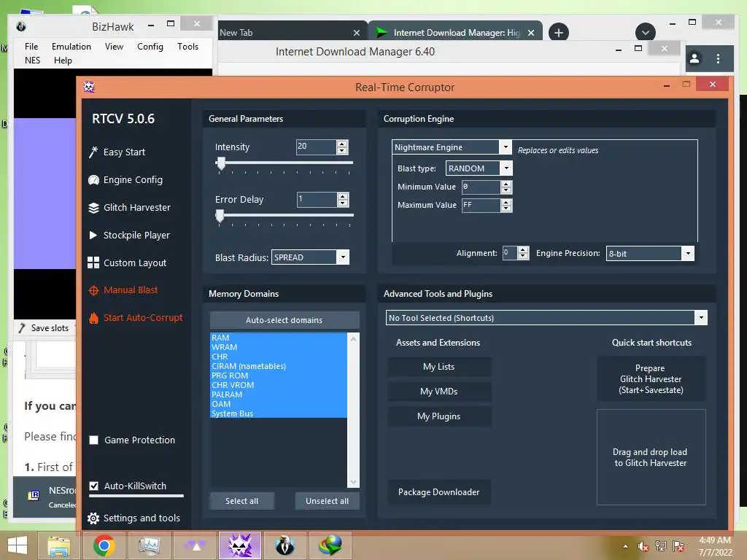Screen dimensions: 747x560
Task: Click Auto-select domains button
Action: click(x=285, y=320)
